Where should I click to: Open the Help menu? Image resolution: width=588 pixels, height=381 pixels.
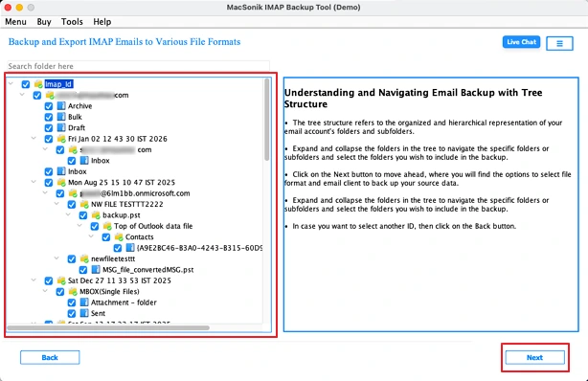[102, 22]
